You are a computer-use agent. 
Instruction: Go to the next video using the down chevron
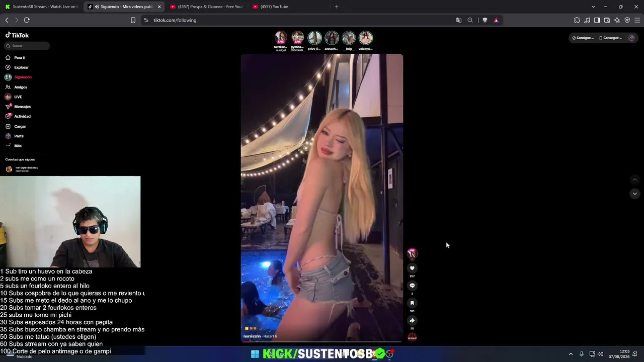coord(634,194)
